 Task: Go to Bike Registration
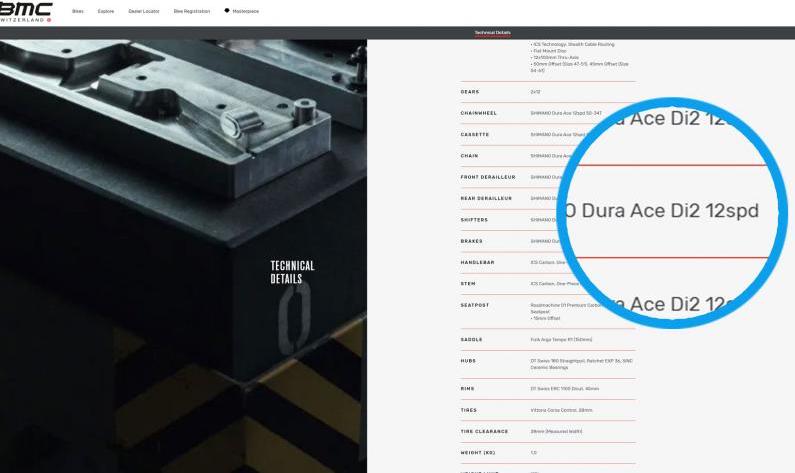point(192,11)
